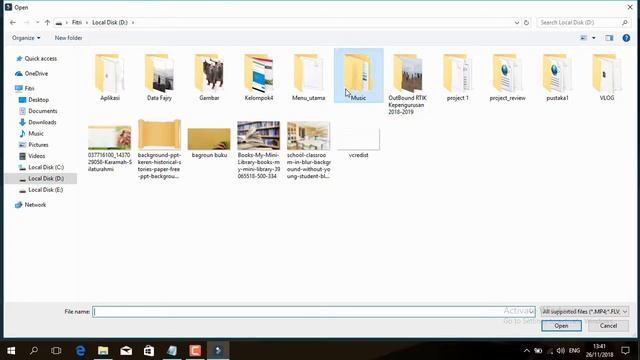The height and width of the screenshot is (360, 640).
Task: Select the bagroun buku image file
Action: click(x=209, y=143)
